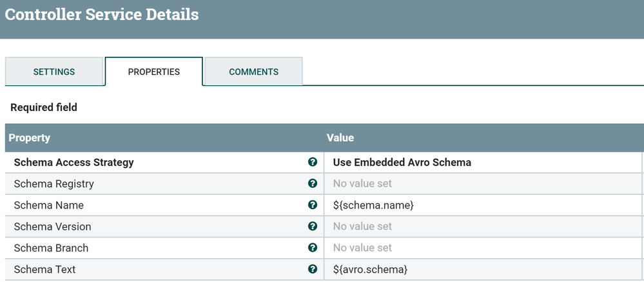Click help icon for Schema Access Strategy
This screenshot has width=644, height=282.
[313, 163]
